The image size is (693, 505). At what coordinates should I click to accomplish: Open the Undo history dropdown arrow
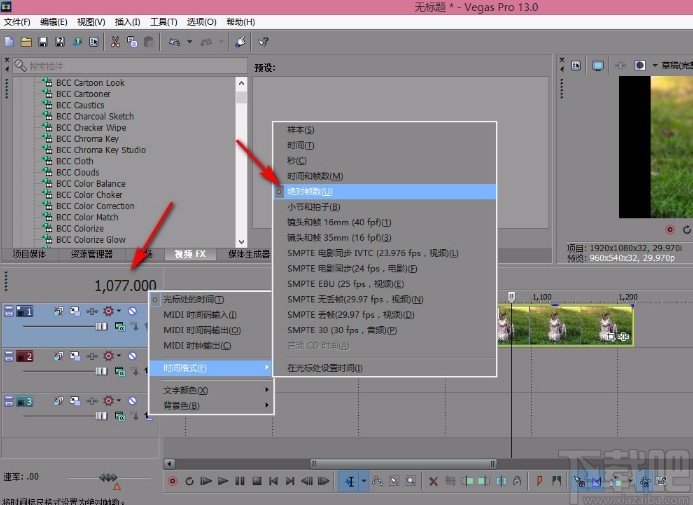click(189, 42)
